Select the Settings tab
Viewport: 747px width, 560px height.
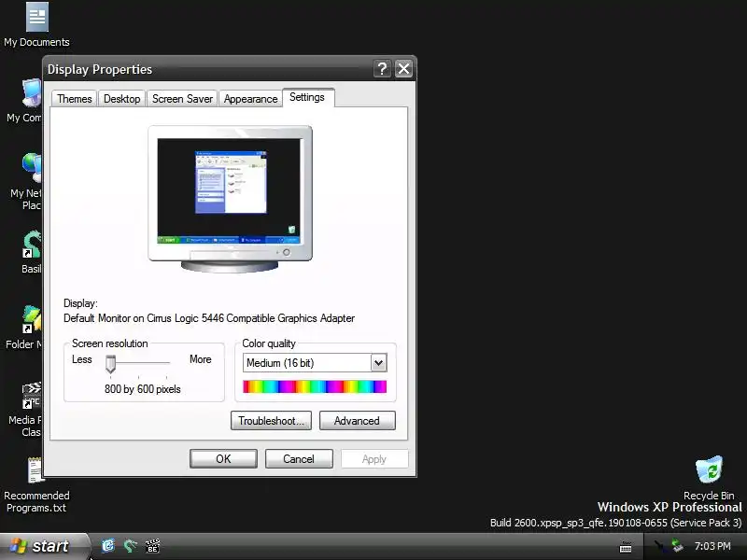coord(307,97)
